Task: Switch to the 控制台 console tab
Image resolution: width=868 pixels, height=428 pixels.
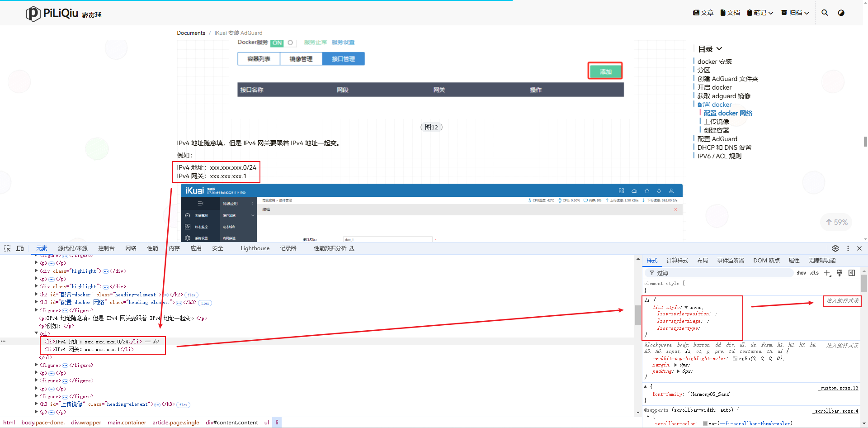Action: 106,248
